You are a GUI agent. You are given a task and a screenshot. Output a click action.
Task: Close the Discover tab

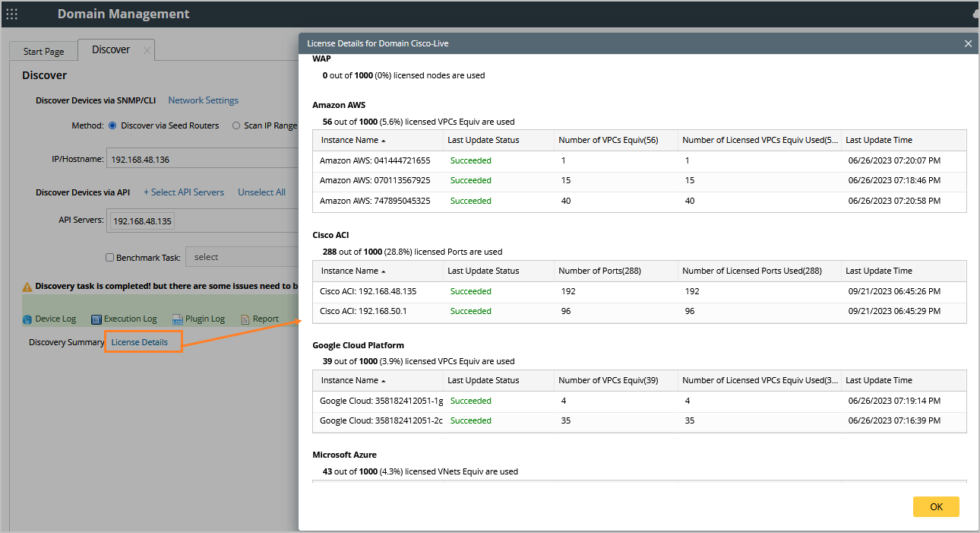[x=147, y=51]
